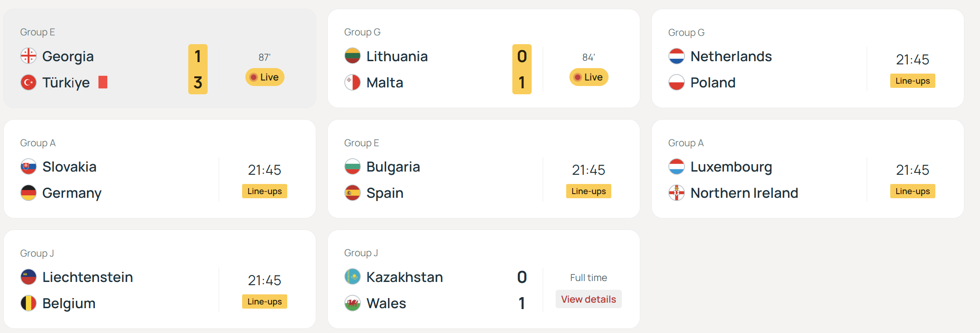
Task: Select the Germany team name
Action: pyautogui.click(x=72, y=193)
